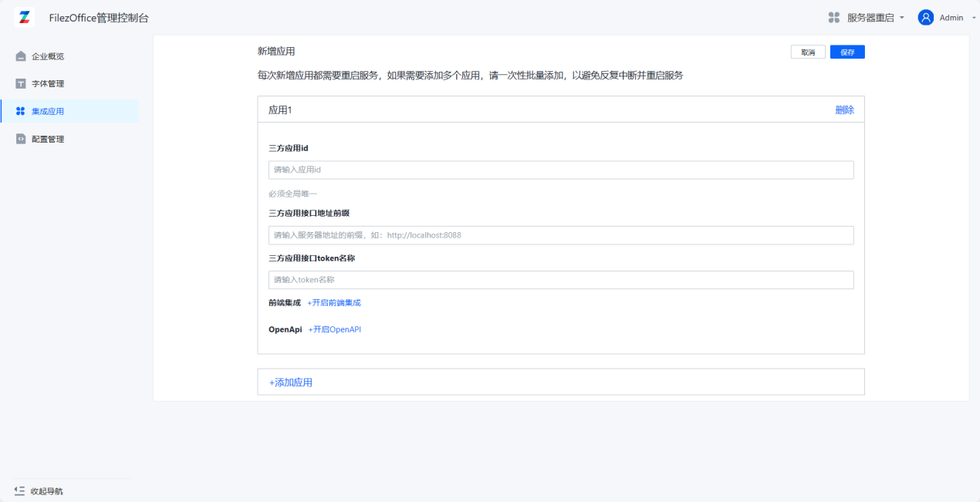The height and width of the screenshot is (502, 980).
Task: Select the 企业概览 home icon in sidebar
Action: [19, 56]
